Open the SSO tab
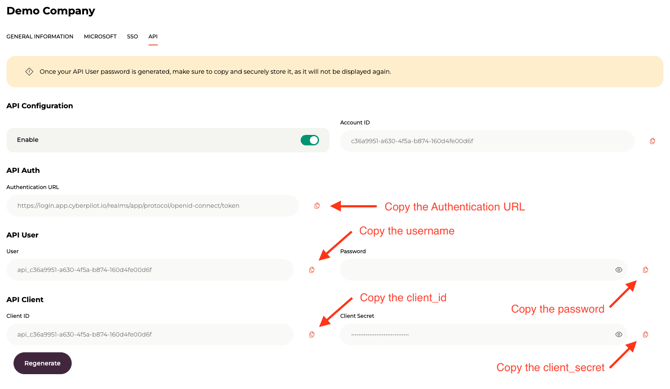670x389 pixels. pyautogui.click(x=132, y=37)
